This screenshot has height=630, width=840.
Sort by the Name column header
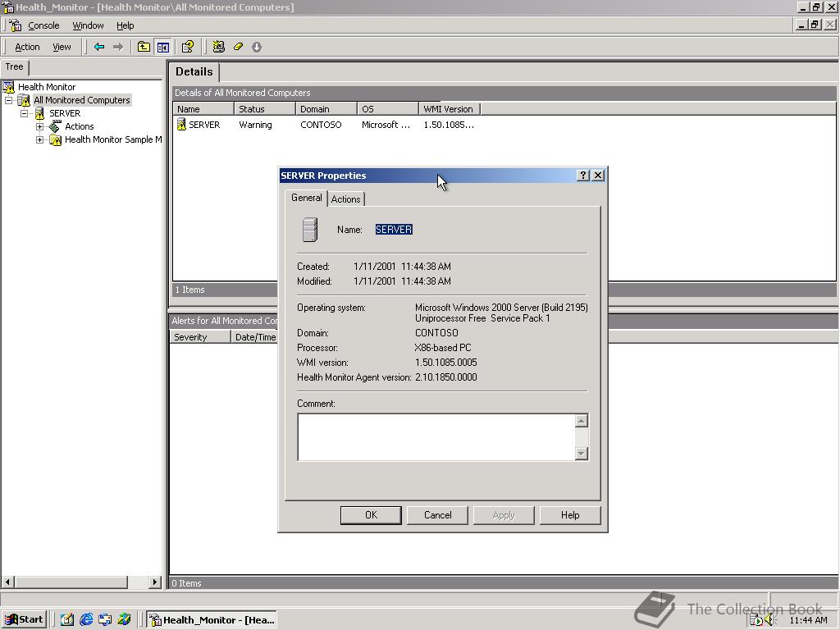203,109
